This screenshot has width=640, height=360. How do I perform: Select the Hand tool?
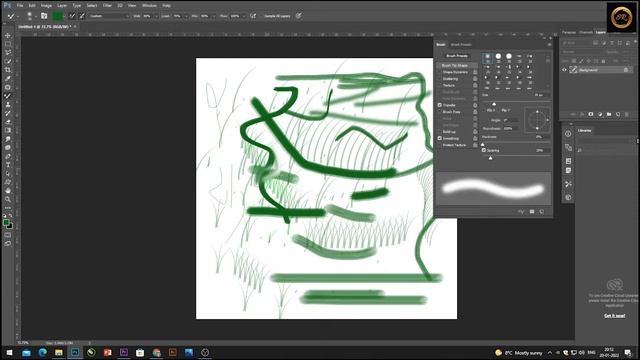pyautogui.click(x=8, y=191)
